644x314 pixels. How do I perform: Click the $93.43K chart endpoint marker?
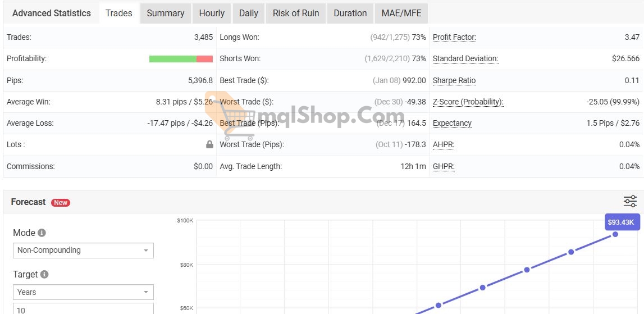(615, 234)
